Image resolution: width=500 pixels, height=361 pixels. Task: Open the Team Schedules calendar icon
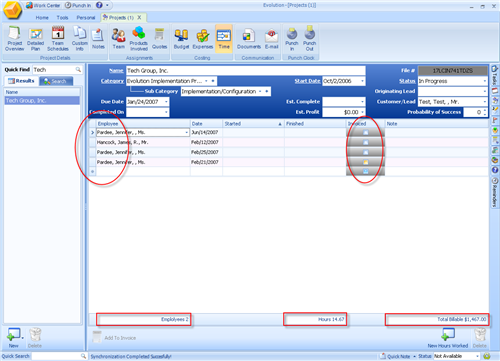(58, 39)
